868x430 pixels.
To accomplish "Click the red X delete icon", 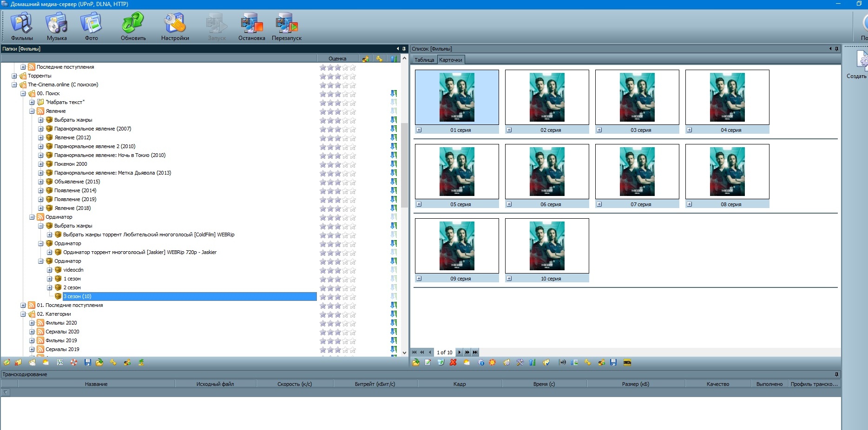I will (x=453, y=363).
